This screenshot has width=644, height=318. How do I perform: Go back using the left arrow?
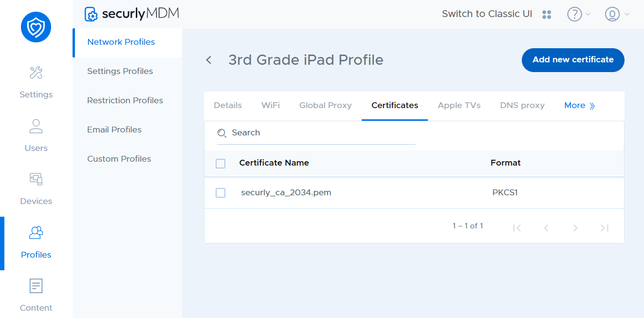(209, 60)
